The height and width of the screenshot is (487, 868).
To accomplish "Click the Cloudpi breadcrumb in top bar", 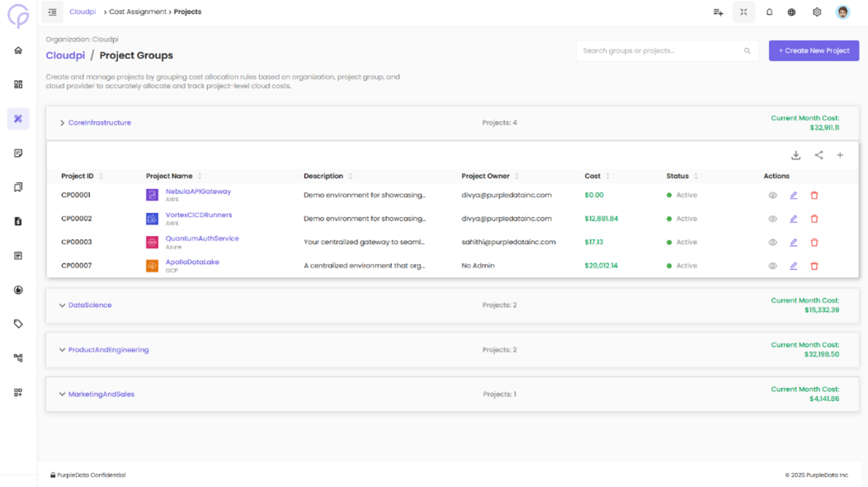I will 83,12.
